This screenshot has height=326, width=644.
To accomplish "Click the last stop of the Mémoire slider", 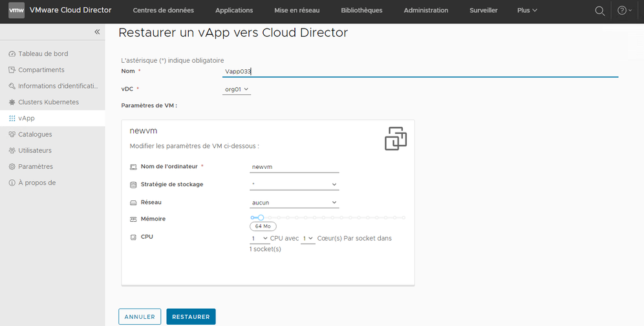I will pos(403,217).
